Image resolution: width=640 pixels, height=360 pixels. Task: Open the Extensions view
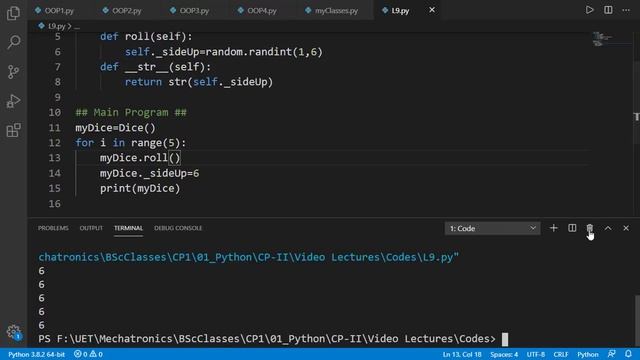(x=13, y=131)
